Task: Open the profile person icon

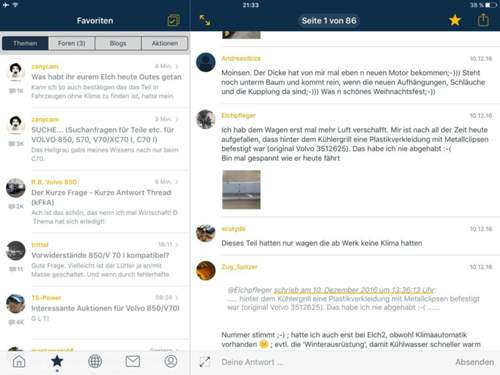Action: (x=171, y=361)
